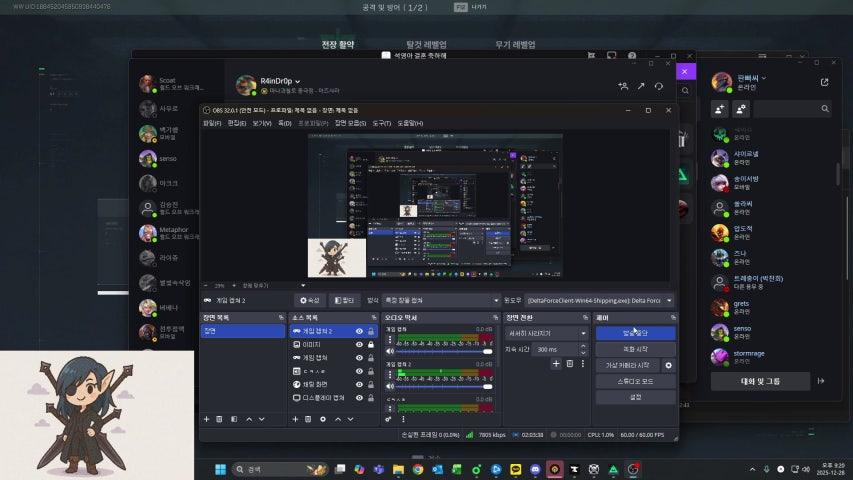Open options menu for 게임 캡쳐 audio channel
This screenshot has height=480, width=853.
pos(390,340)
